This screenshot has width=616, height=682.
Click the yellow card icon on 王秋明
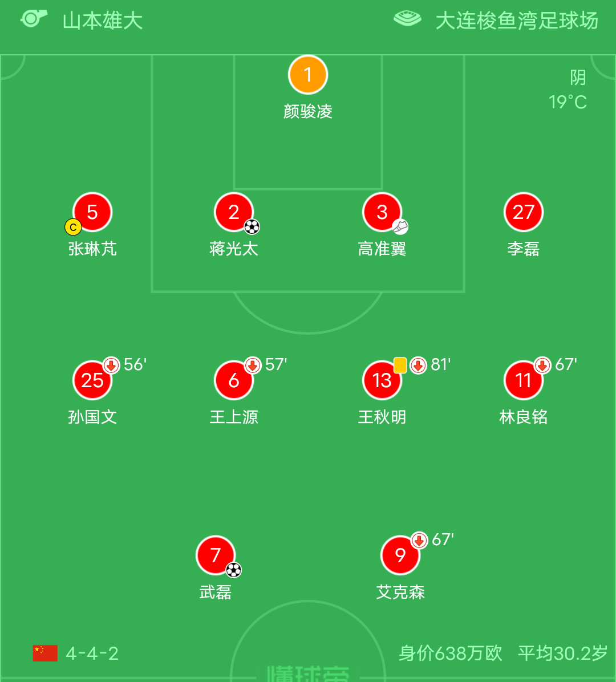[x=400, y=365]
